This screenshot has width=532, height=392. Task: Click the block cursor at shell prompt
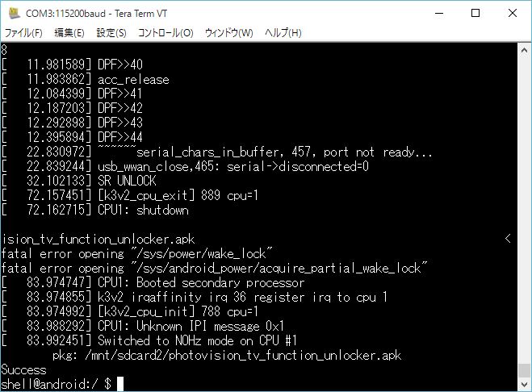pos(120,384)
